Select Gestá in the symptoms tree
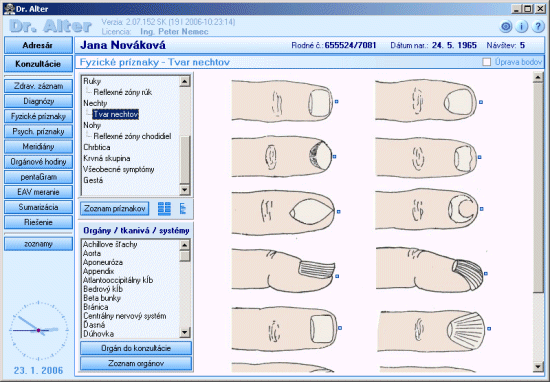Screen dimensions: 550x382 click(x=93, y=180)
